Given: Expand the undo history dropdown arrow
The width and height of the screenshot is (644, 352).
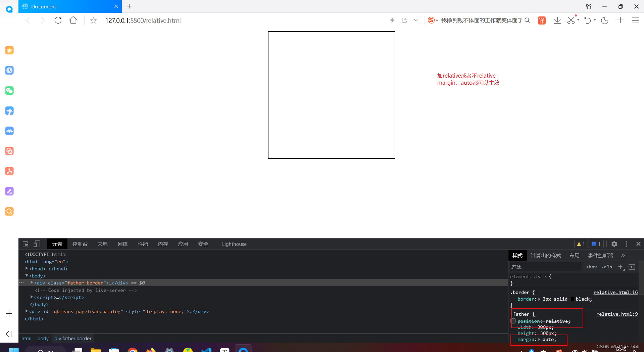Looking at the screenshot, I should point(595,20).
